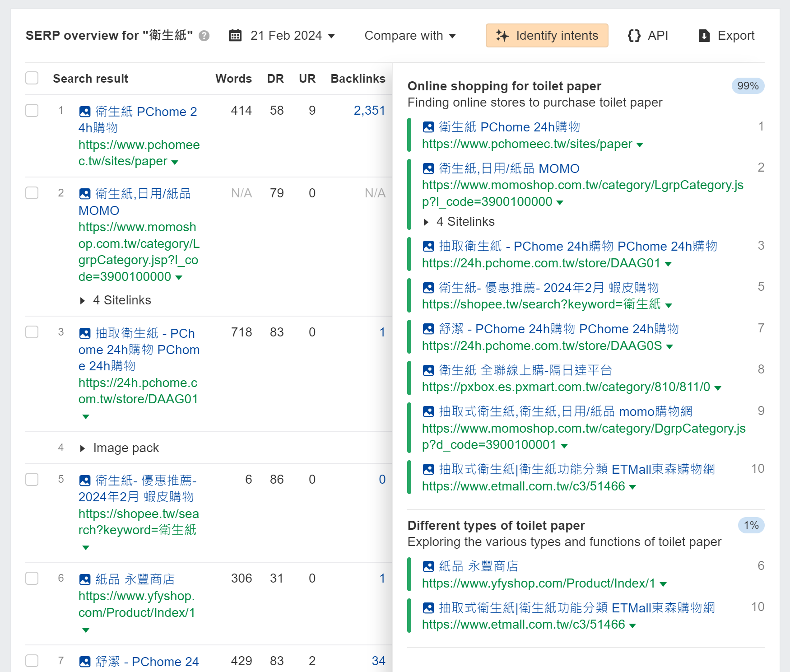Sort by the Backlinks column header

(x=358, y=79)
